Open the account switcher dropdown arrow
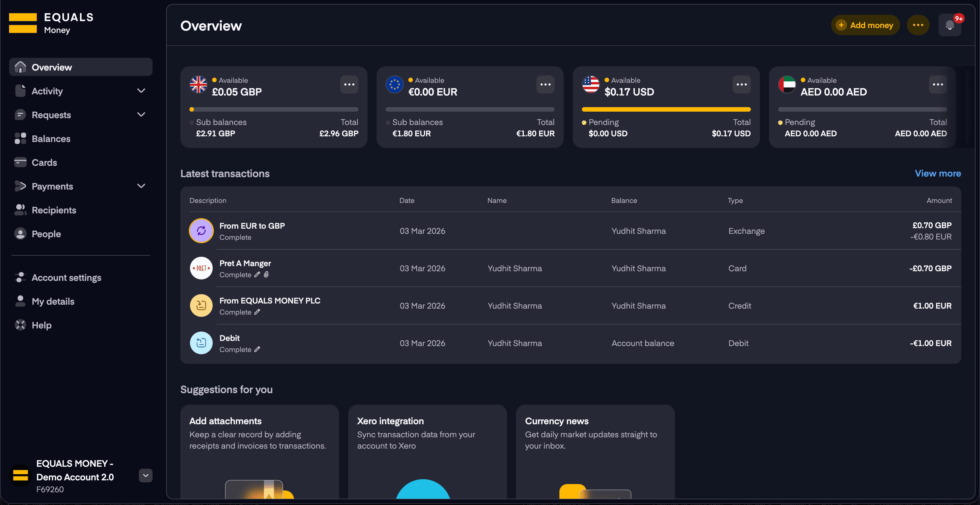Viewport: 980px width, 505px height. pos(145,475)
